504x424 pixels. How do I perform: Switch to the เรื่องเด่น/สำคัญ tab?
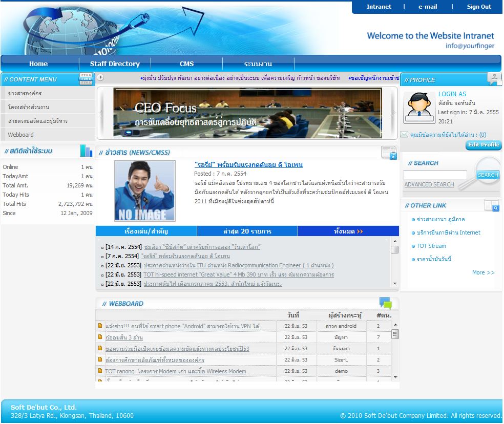(146, 231)
